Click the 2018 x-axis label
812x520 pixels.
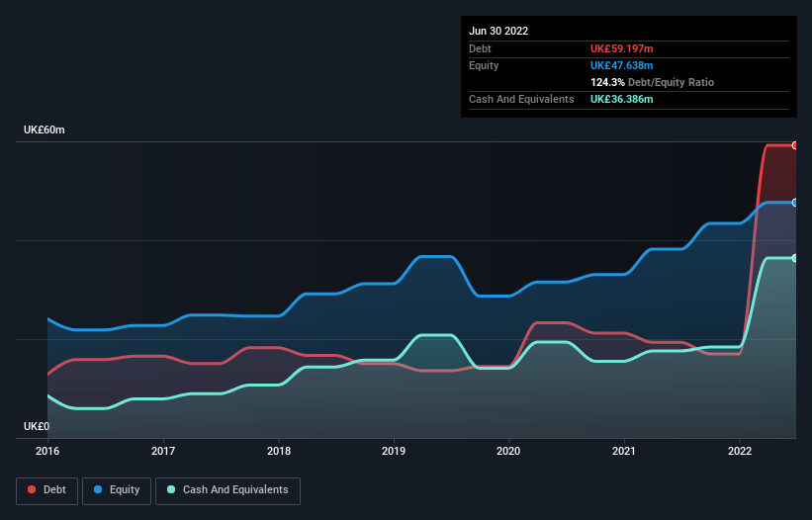click(x=279, y=451)
